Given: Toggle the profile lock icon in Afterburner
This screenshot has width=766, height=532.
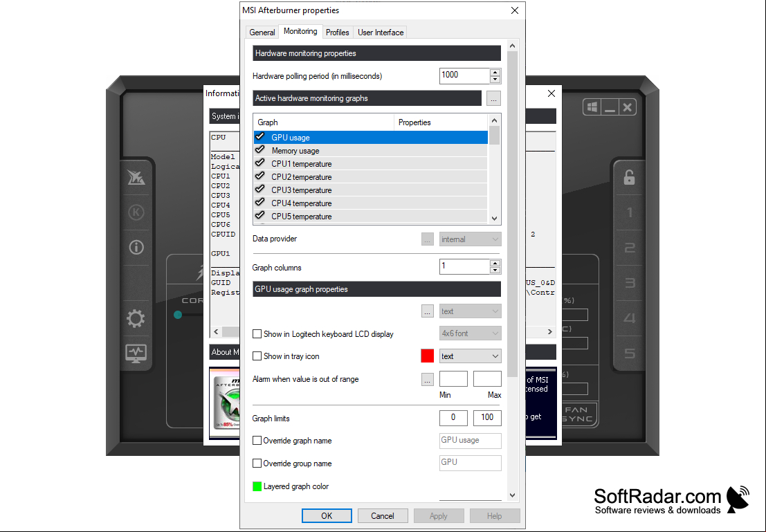Looking at the screenshot, I should [x=629, y=177].
